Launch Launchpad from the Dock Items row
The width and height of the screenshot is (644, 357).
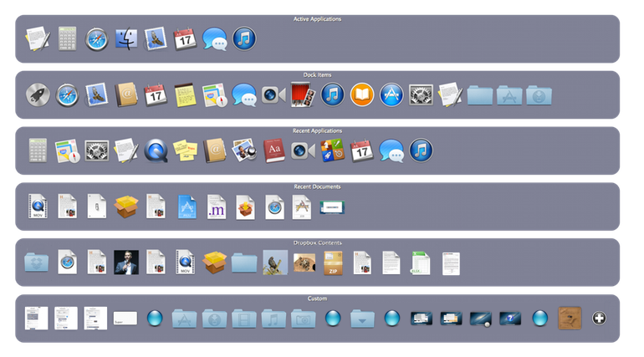37,95
